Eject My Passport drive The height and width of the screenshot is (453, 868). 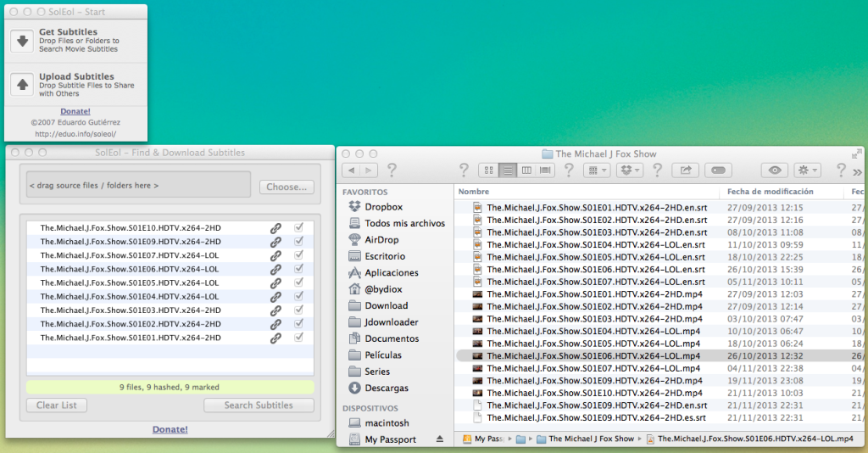440,439
